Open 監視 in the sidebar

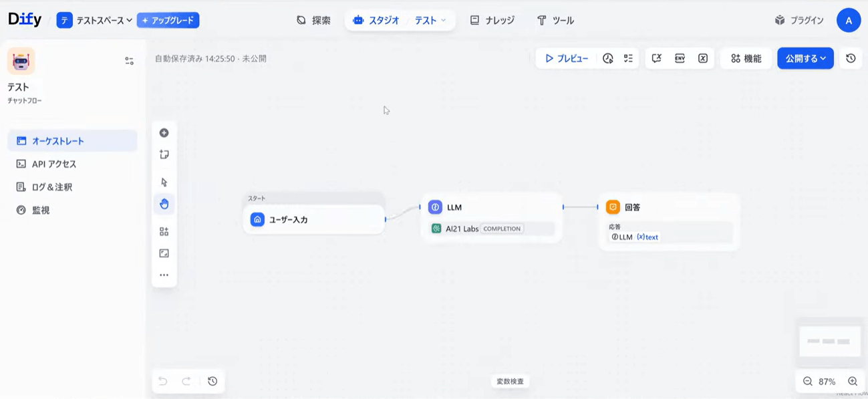point(72,210)
